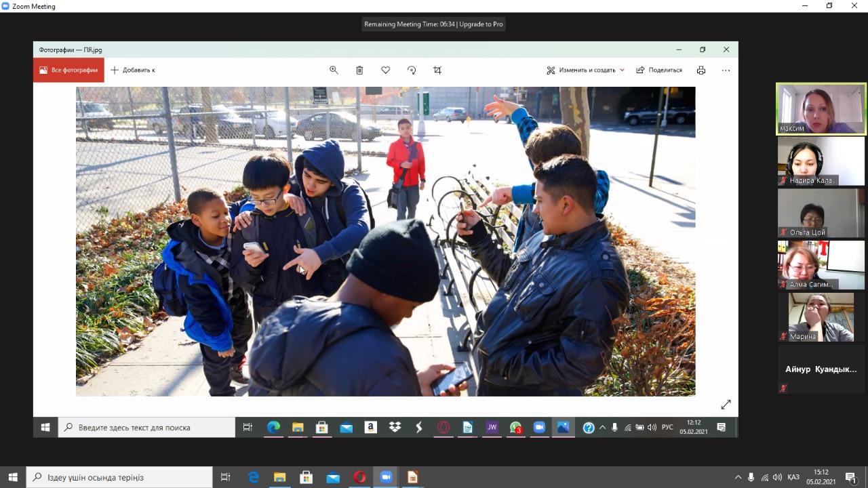Toggle the volume speaker icon in tray
Image resolution: width=868 pixels, height=488 pixels.
pyautogui.click(x=777, y=477)
